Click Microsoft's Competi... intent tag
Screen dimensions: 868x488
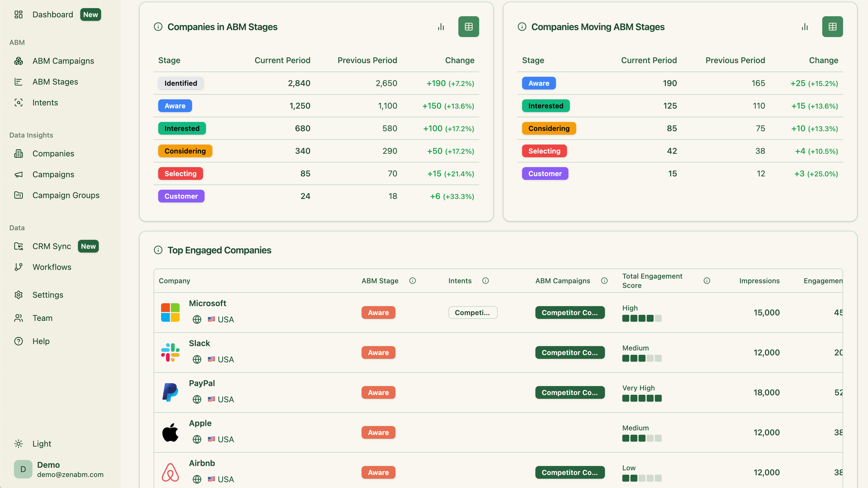tap(473, 312)
